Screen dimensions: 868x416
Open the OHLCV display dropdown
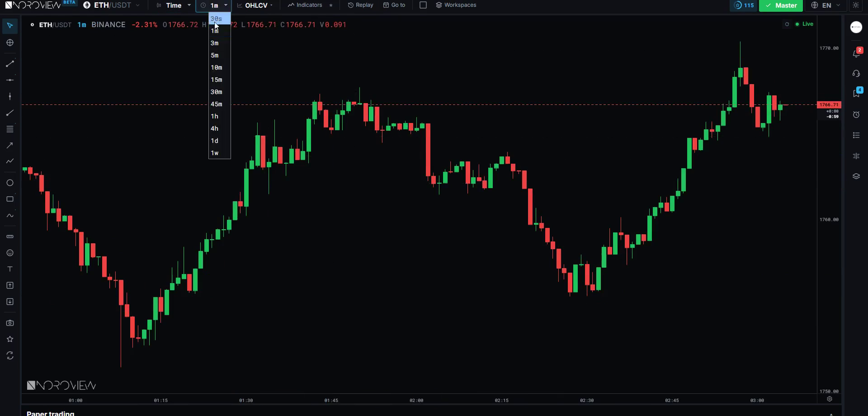point(255,5)
